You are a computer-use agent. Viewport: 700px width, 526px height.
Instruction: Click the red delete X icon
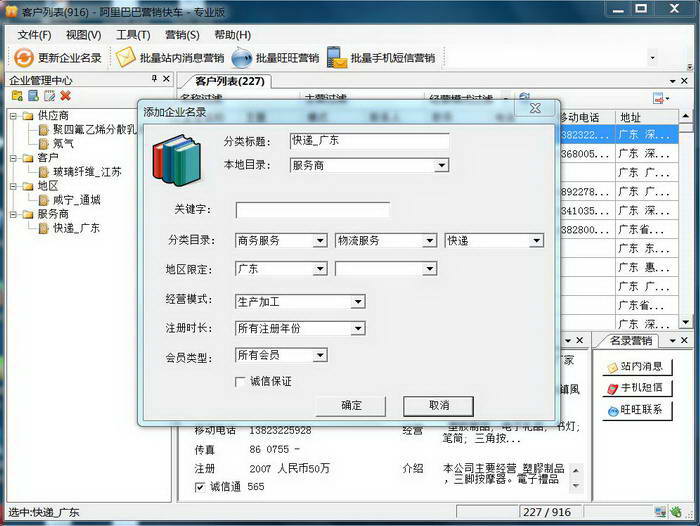66,96
